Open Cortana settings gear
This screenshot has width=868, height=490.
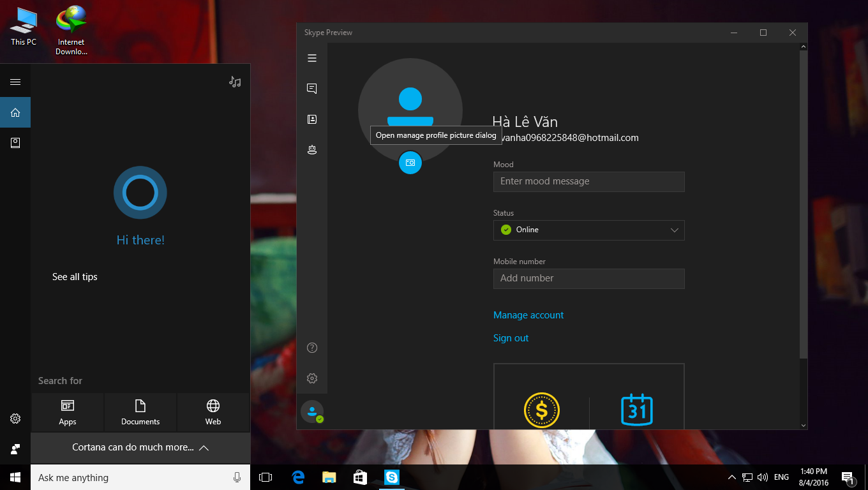[x=15, y=419]
